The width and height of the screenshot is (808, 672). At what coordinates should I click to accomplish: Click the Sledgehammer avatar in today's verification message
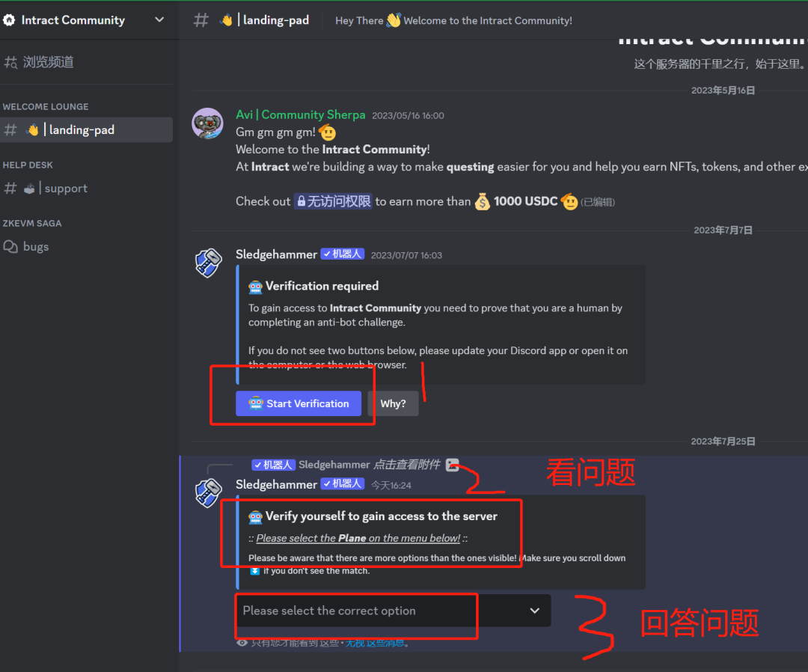click(x=208, y=492)
